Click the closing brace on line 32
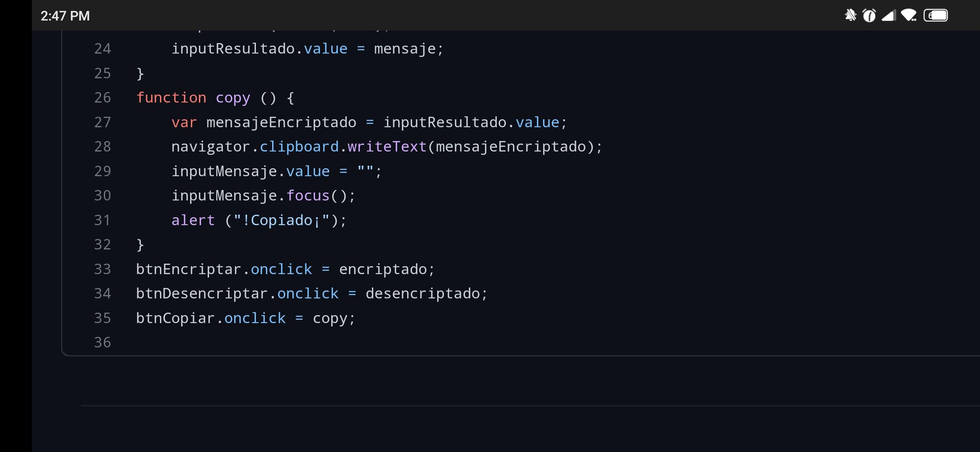The image size is (980, 452). pos(140,245)
